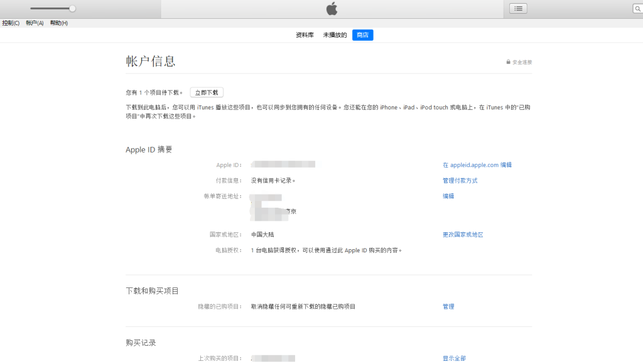The image size is (643, 364).
Task: Select the 商店 tab
Action: (362, 35)
